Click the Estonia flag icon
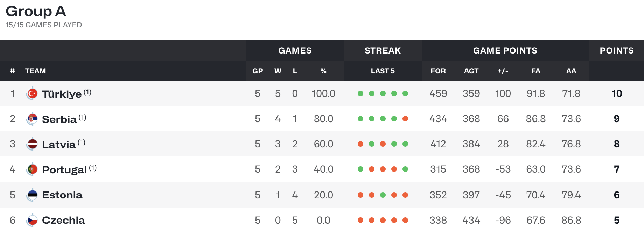Screen dimensions: 644x231 coord(32,195)
